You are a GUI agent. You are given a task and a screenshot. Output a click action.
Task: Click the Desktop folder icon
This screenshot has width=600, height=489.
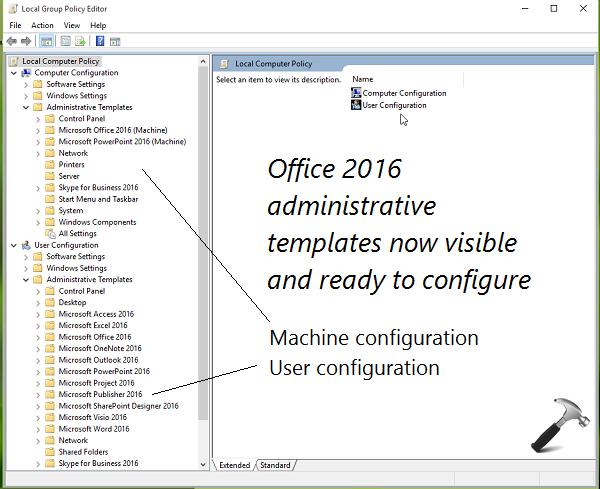coord(50,302)
